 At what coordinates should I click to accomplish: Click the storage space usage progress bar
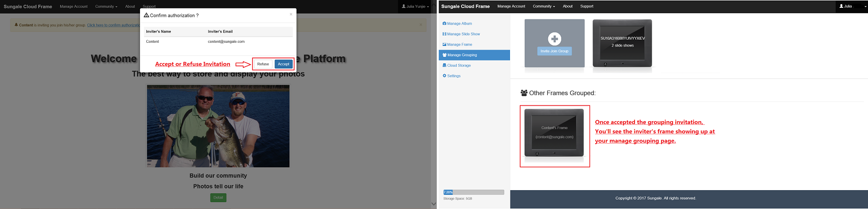tap(473, 192)
